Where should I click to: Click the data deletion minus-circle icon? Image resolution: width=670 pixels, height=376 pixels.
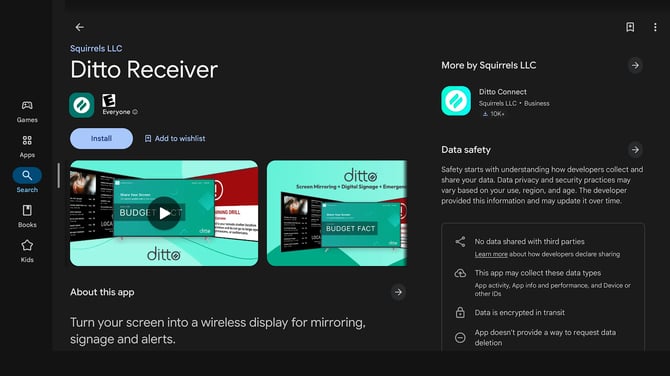point(460,338)
